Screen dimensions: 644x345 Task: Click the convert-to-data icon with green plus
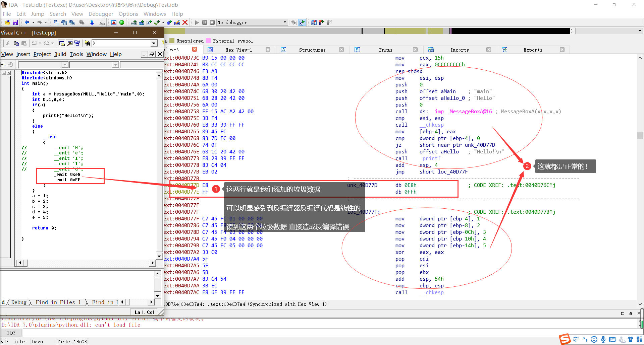(x=142, y=22)
